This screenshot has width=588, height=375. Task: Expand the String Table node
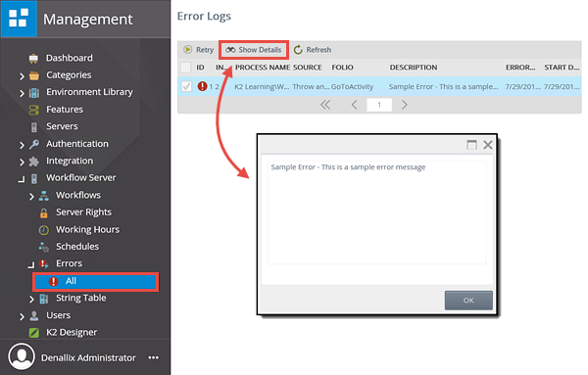coord(31,300)
